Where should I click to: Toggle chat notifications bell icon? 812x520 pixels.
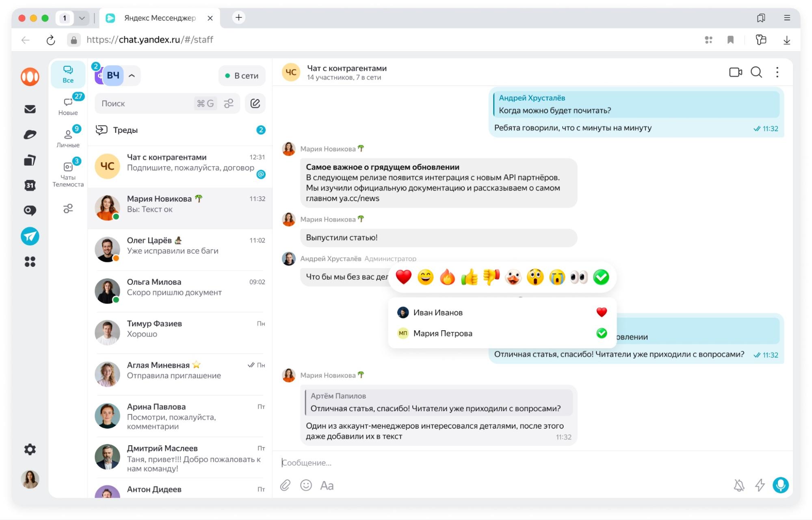739,485
